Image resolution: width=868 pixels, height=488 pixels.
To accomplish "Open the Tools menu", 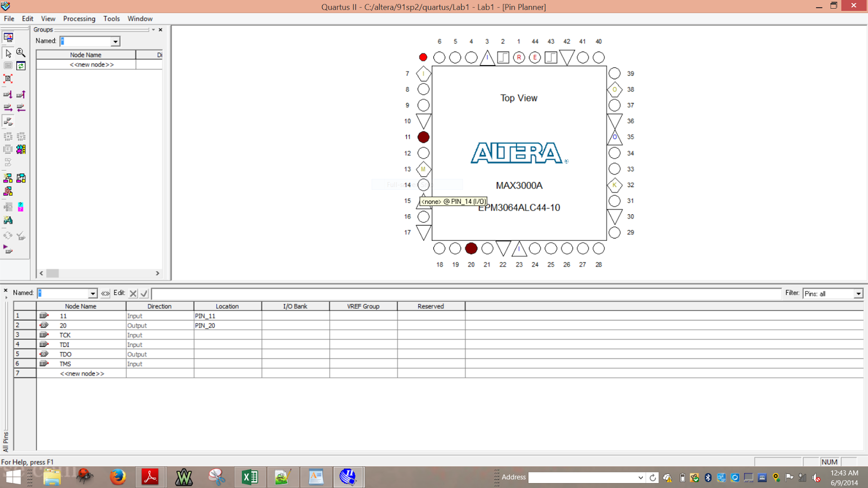I will coord(111,18).
